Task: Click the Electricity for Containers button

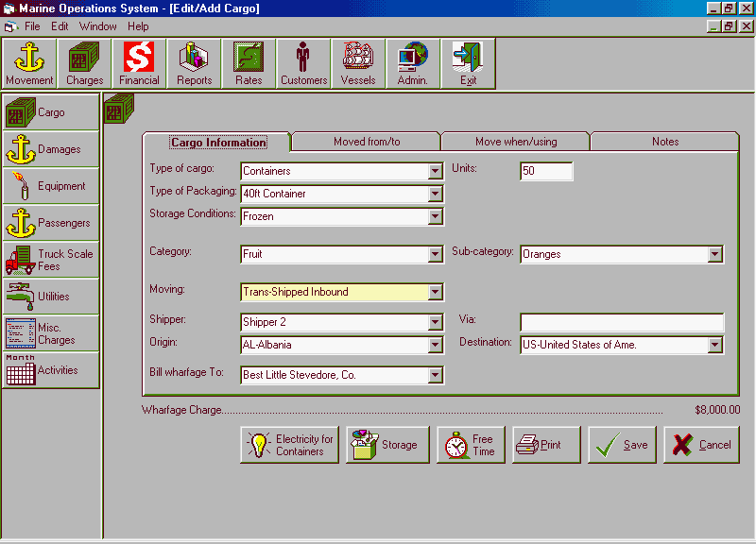Action: click(x=289, y=445)
